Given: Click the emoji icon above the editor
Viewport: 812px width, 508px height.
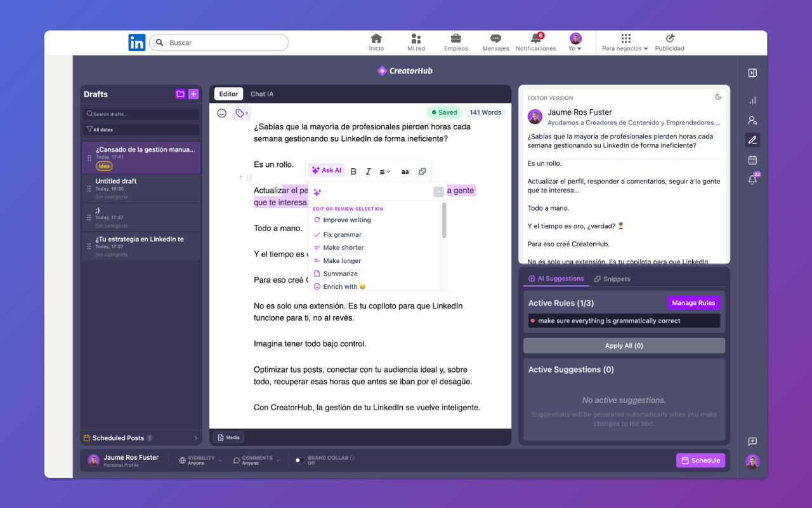Looking at the screenshot, I should tap(221, 112).
